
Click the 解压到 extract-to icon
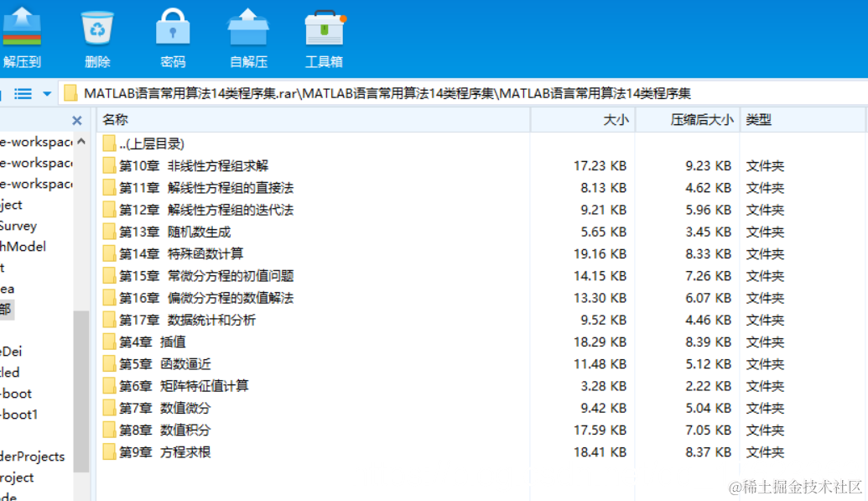22,26
